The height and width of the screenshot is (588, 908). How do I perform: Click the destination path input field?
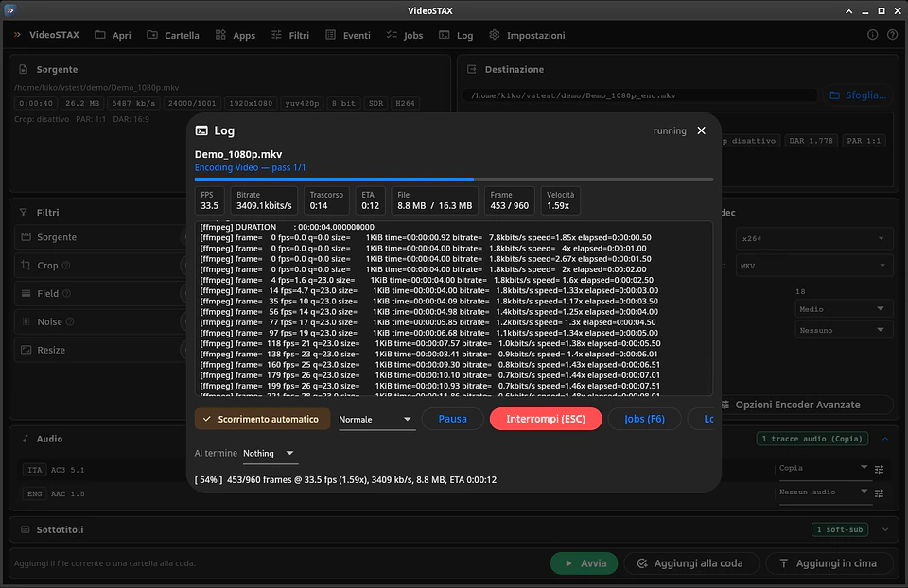coord(640,95)
